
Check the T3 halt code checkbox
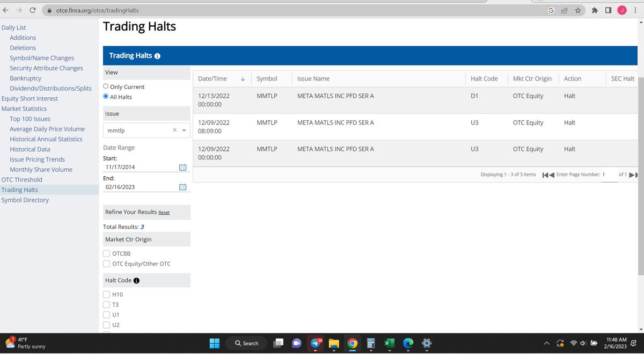point(106,305)
